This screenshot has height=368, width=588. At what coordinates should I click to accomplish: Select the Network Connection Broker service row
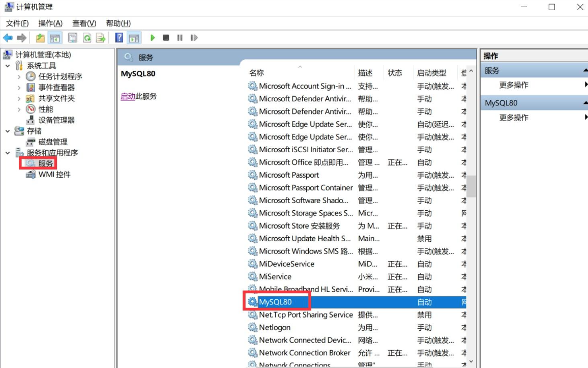pyautogui.click(x=356, y=353)
